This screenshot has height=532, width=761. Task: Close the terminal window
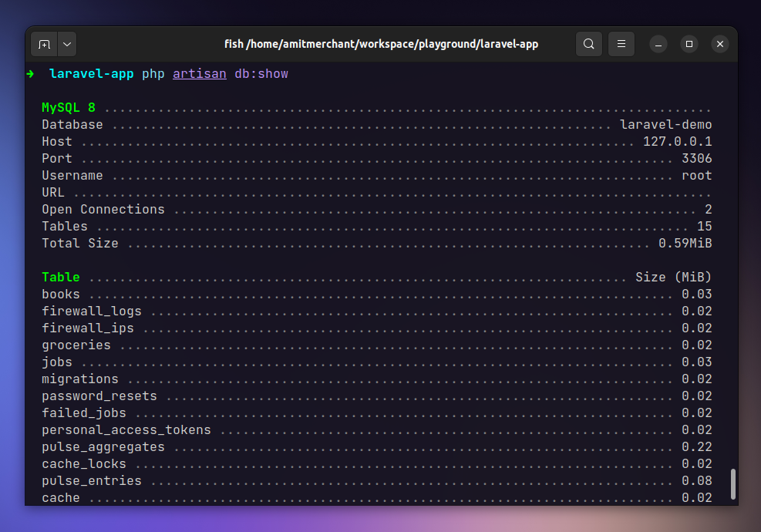click(719, 44)
